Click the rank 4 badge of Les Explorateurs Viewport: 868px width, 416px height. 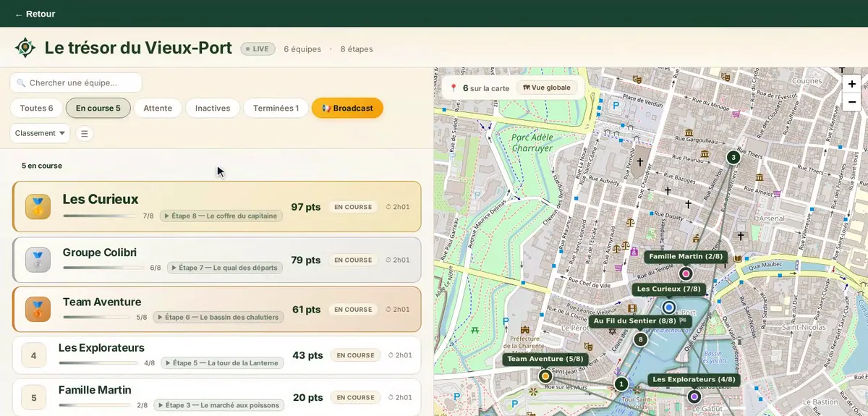(x=34, y=355)
